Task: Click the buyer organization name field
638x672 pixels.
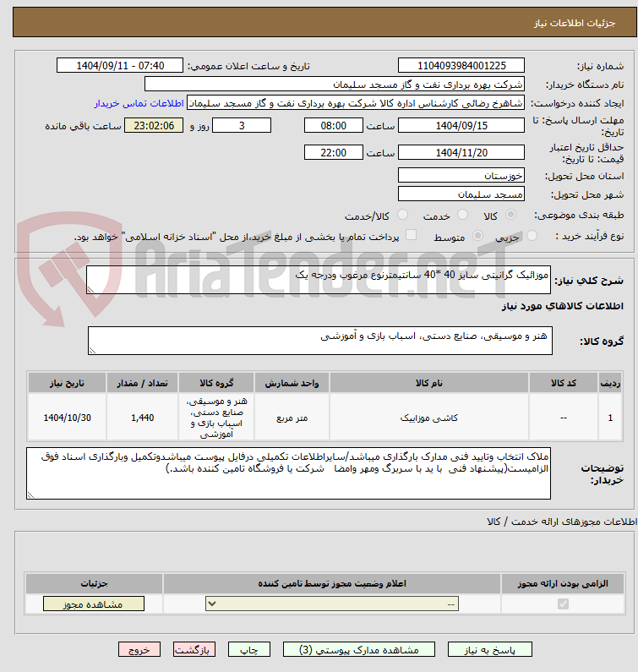Action: [x=335, y=85]
